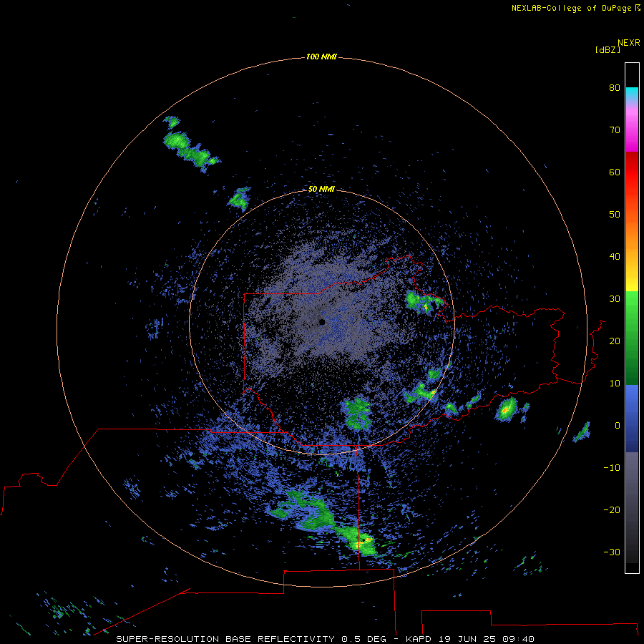644x644 pixels.
Task: Click the 60 dBZ scale value
Action: tap(615, 172)
